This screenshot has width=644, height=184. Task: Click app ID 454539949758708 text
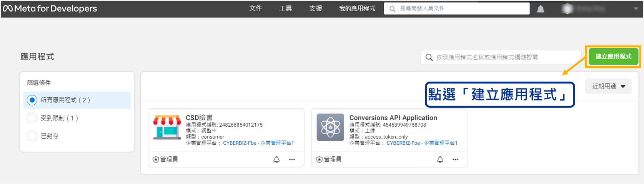[x=404, y=125]
